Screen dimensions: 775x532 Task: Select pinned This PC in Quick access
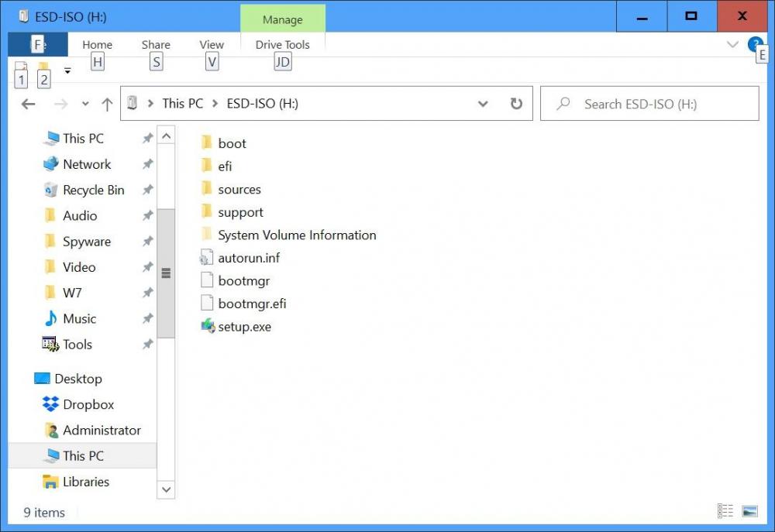coord(83,139)
